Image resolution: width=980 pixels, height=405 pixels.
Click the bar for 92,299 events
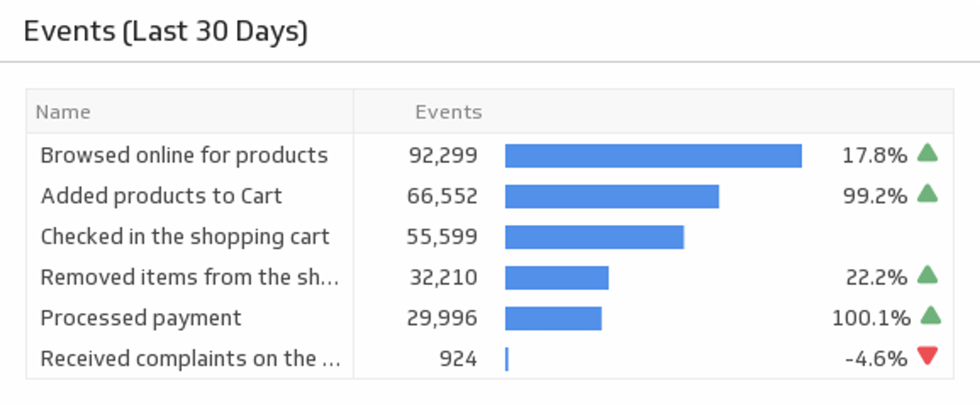coord(653,156)
